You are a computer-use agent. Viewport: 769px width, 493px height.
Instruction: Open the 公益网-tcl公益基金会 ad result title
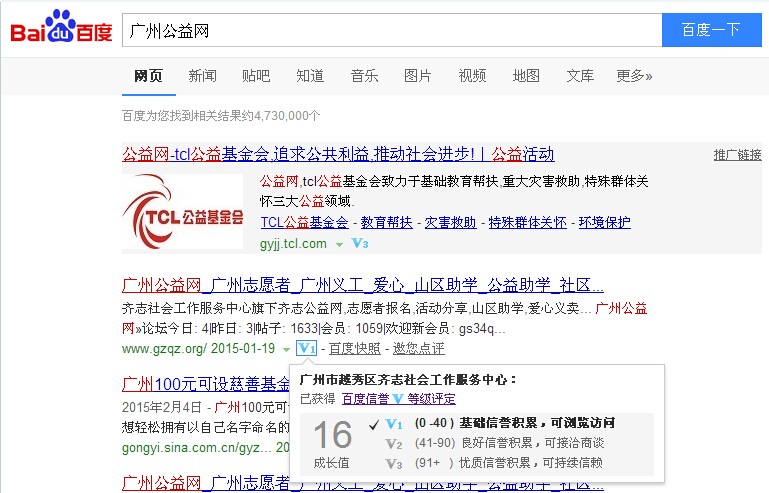(x=338, y=155)
